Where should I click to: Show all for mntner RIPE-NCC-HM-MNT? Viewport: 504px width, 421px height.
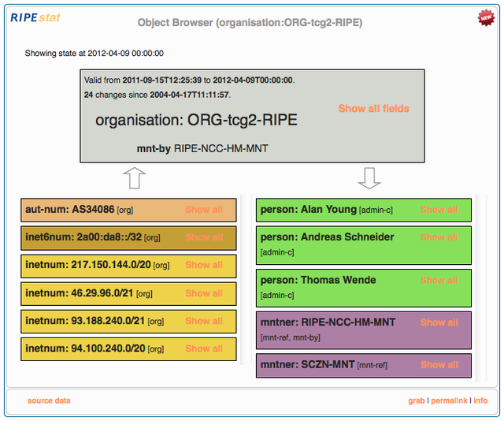[439, 322]
